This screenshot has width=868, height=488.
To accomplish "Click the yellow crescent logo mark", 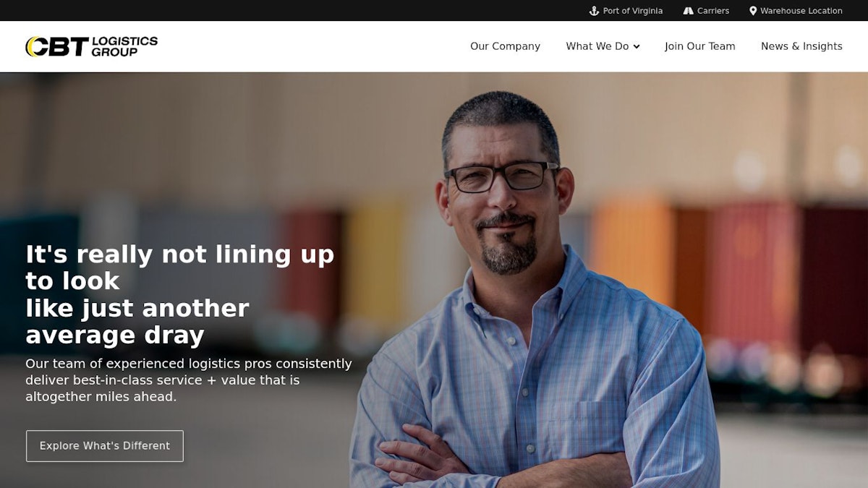I will (x=32, y=47).
